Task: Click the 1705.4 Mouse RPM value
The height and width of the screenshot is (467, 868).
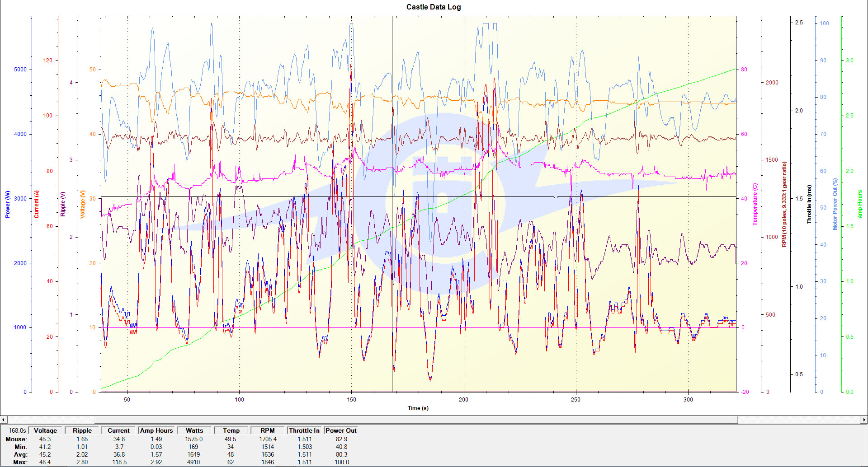Action: 268,439
